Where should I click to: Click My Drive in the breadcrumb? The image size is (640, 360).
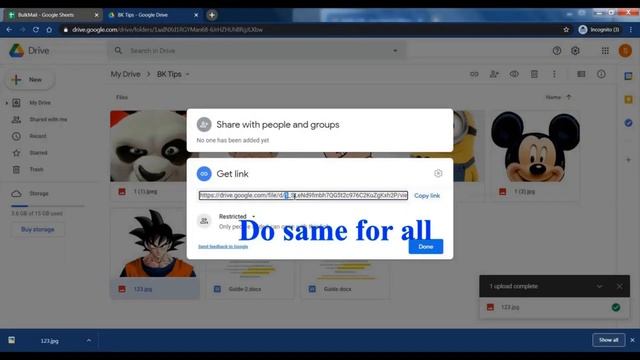pos(126,74)
